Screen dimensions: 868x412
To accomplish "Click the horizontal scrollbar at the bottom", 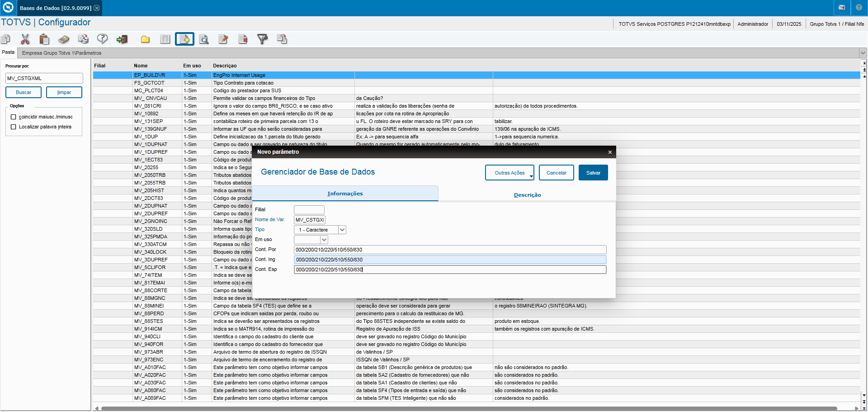I will pyautogui.click(x=469, y=408).
